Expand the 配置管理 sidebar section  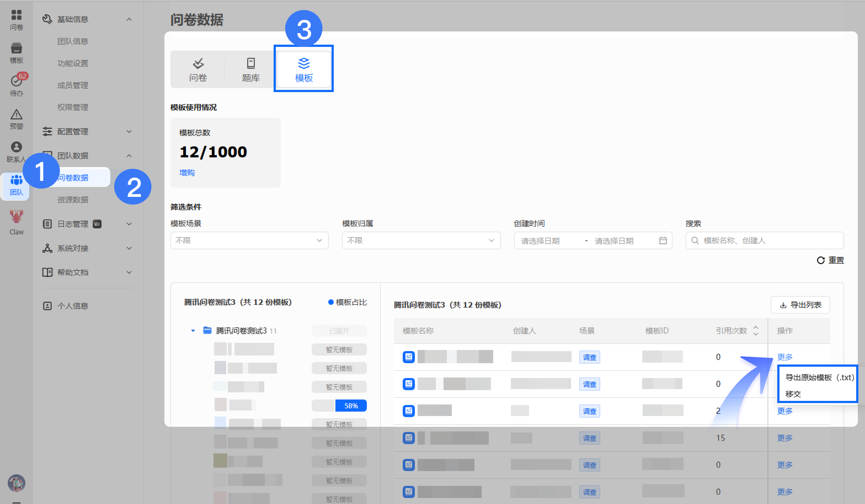pos(87,132)
